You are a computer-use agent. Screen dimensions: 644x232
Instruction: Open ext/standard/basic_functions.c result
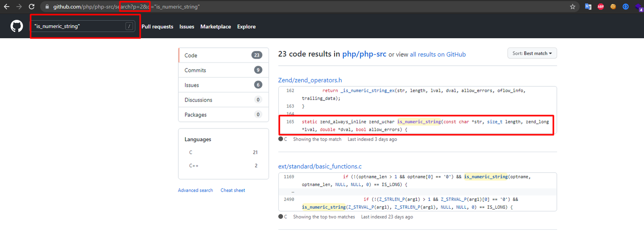(320, 166)
